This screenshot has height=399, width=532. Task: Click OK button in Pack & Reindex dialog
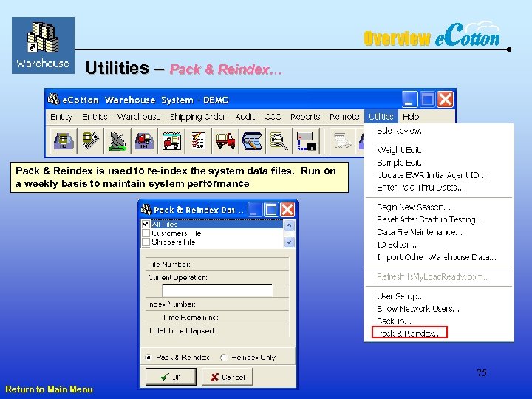[x=171, y=377]
